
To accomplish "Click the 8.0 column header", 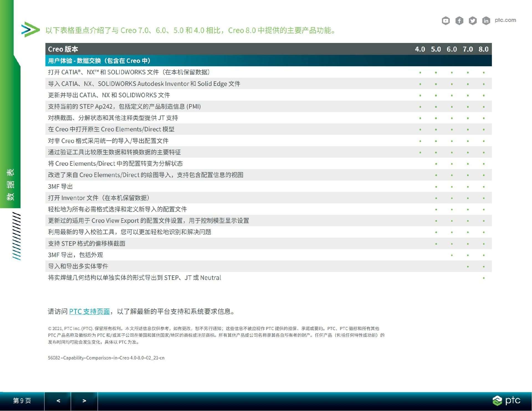I will 484,49.
